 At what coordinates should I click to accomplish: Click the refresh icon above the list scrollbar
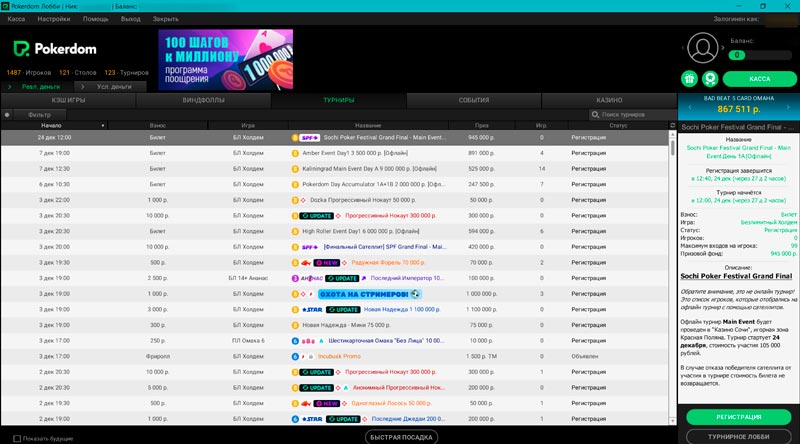[x=671, y=126]
